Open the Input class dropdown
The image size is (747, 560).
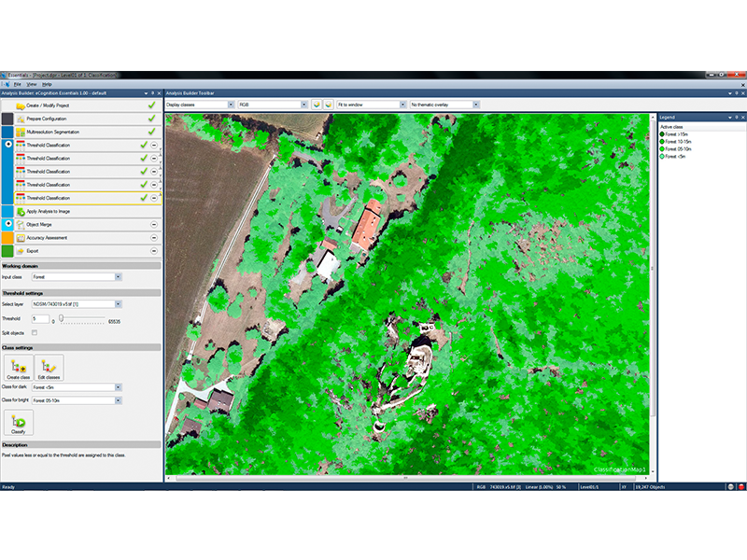118,277
